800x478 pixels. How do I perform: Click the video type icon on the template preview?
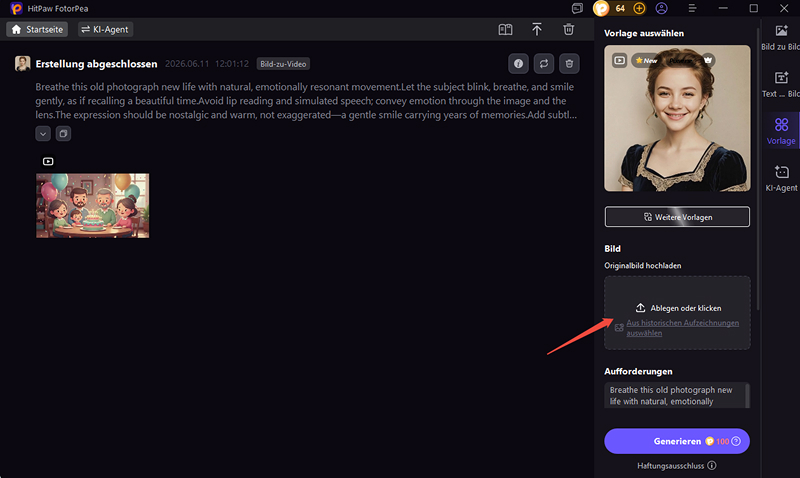coord(619,60)
